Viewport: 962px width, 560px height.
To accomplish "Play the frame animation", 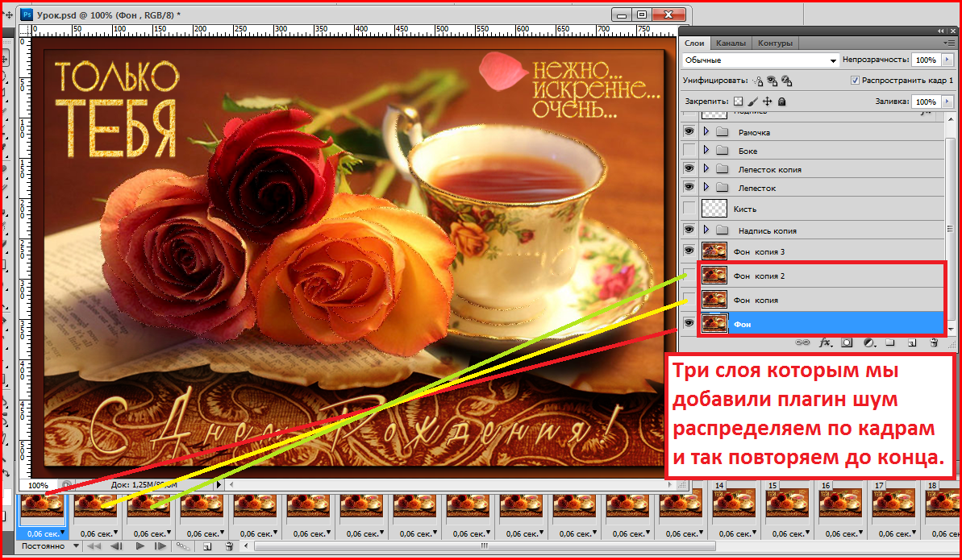I will point(140,545).
